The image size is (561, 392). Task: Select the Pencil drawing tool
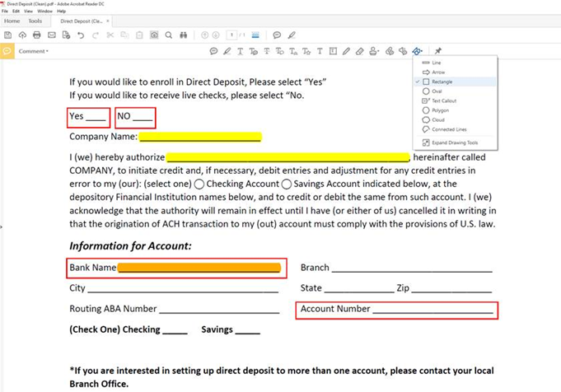click(346, 51)
